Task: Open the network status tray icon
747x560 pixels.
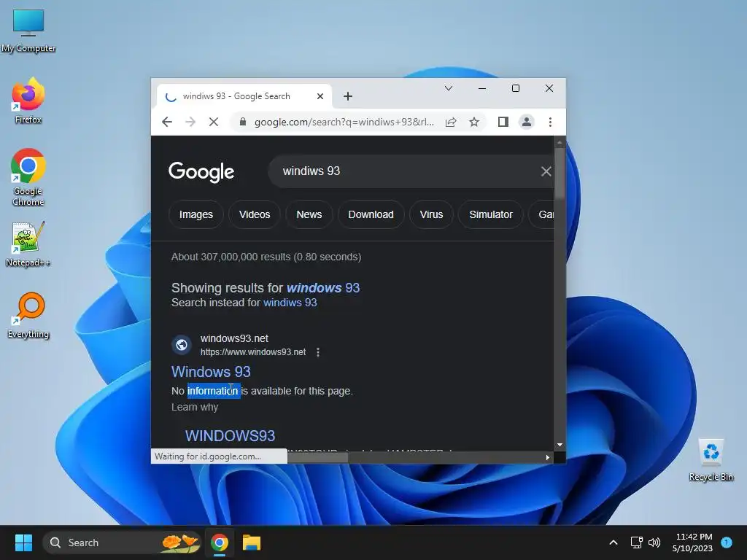Action: [x=636, y=542]
